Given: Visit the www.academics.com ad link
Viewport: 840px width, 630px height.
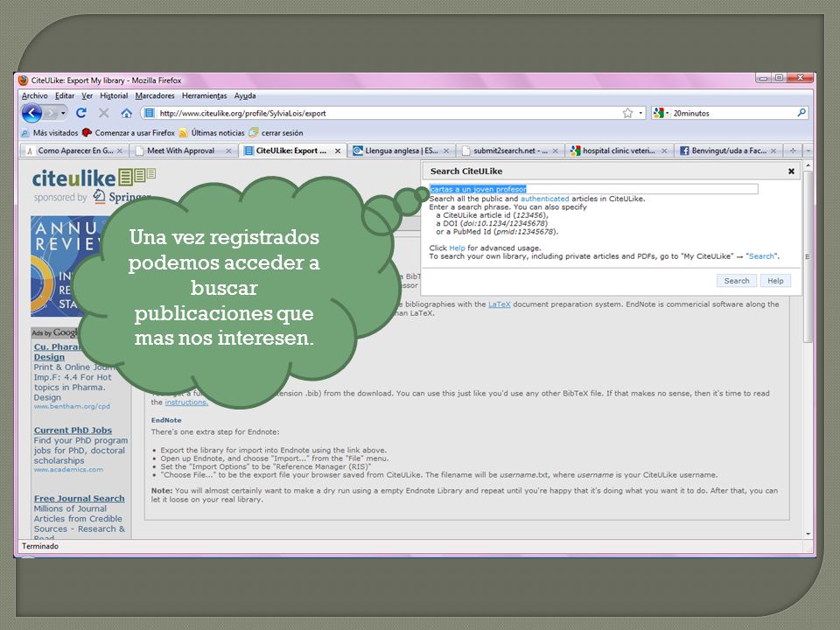Looking at the screenshot, I should click(x=68, y=470).
